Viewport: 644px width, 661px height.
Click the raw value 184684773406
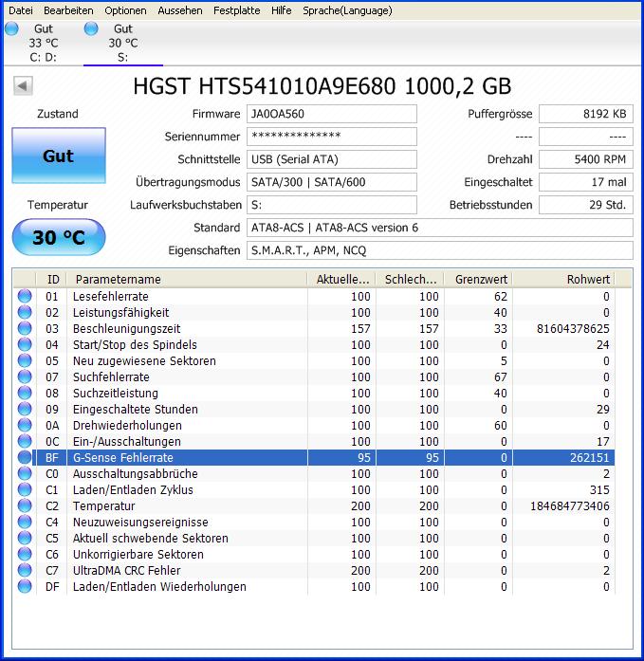pos(570,505)
